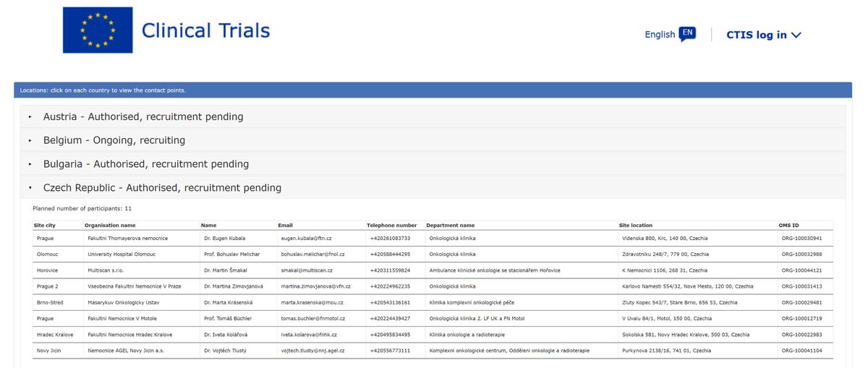Expand the Austria country section
The width and height of the screenshot is (868, 368).
pyautogui.click(x=143, y=116)
